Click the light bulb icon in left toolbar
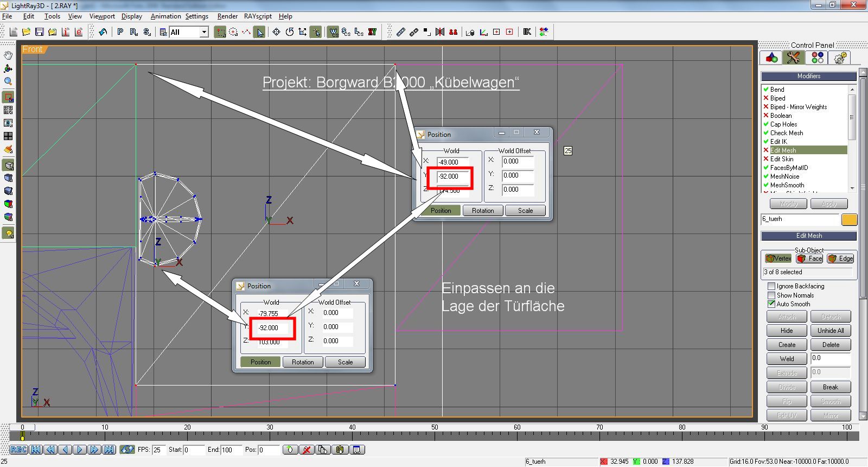This screenshot has height=467, width=868. coord(8,233)
